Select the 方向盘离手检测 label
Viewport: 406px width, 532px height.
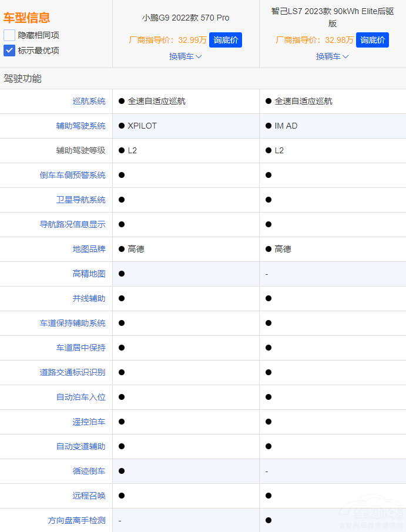click(x=76, y=520)
